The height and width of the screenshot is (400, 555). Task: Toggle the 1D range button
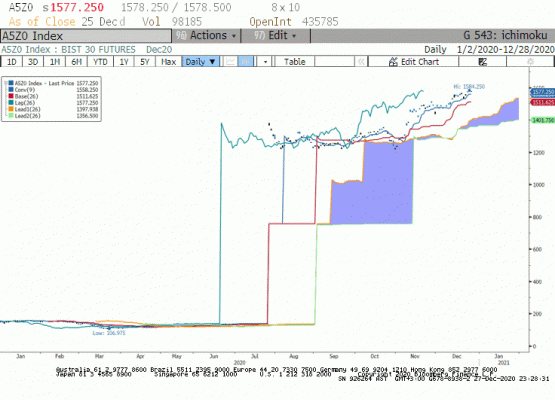(12, 62)
